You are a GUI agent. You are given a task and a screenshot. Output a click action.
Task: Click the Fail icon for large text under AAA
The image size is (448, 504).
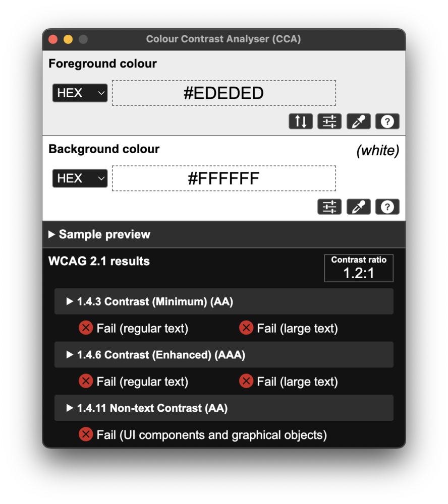click(x=246, y=381)
